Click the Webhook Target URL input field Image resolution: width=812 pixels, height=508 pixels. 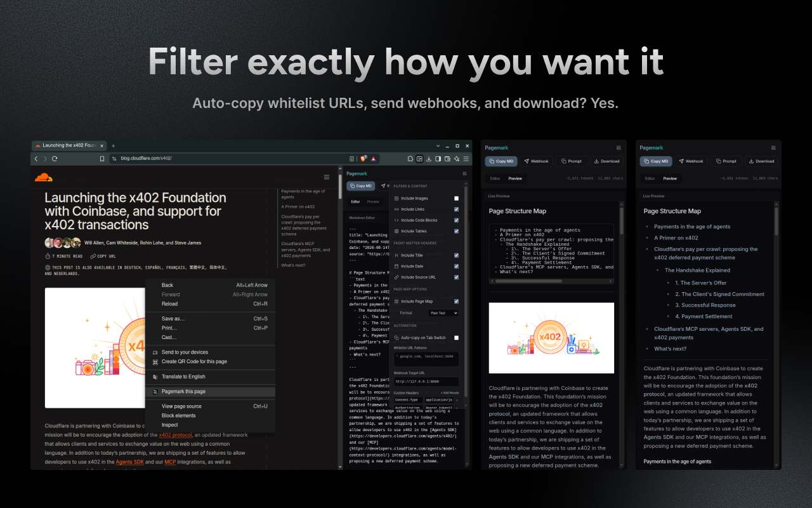426,382
